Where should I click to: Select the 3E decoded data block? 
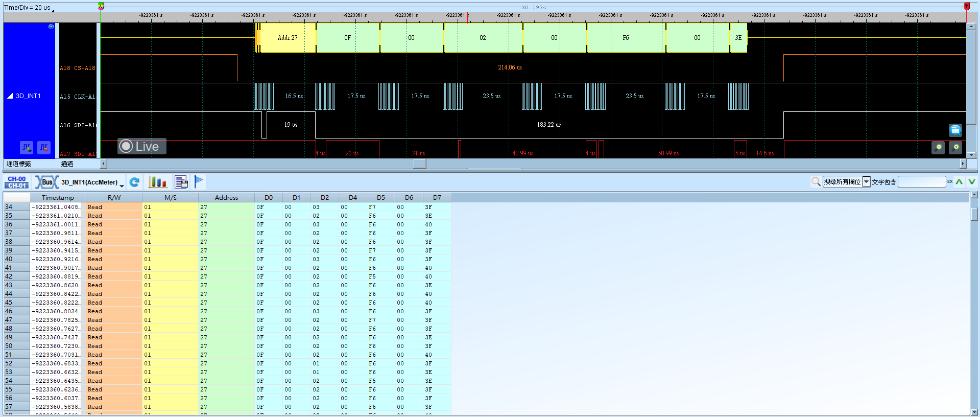[x=738, y=38]
